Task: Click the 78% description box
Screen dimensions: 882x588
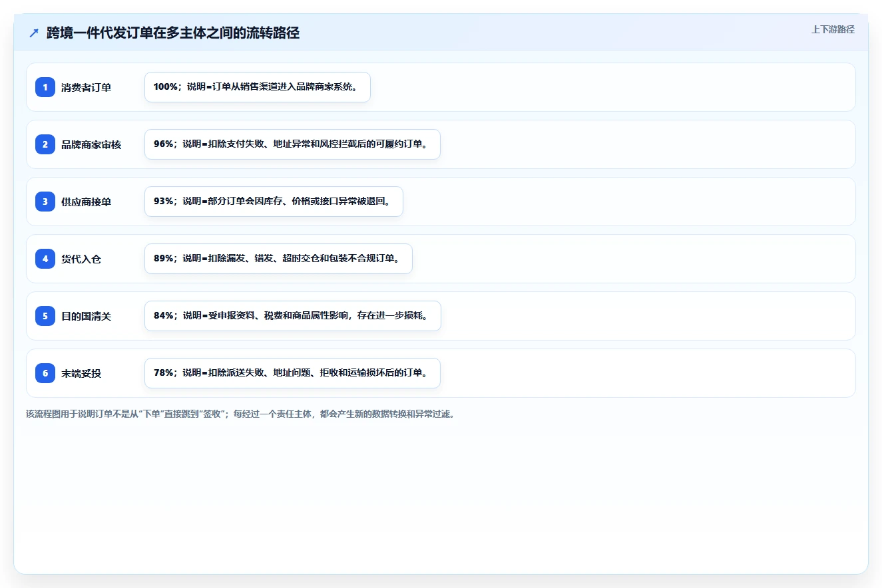Action: click(292, 373)
